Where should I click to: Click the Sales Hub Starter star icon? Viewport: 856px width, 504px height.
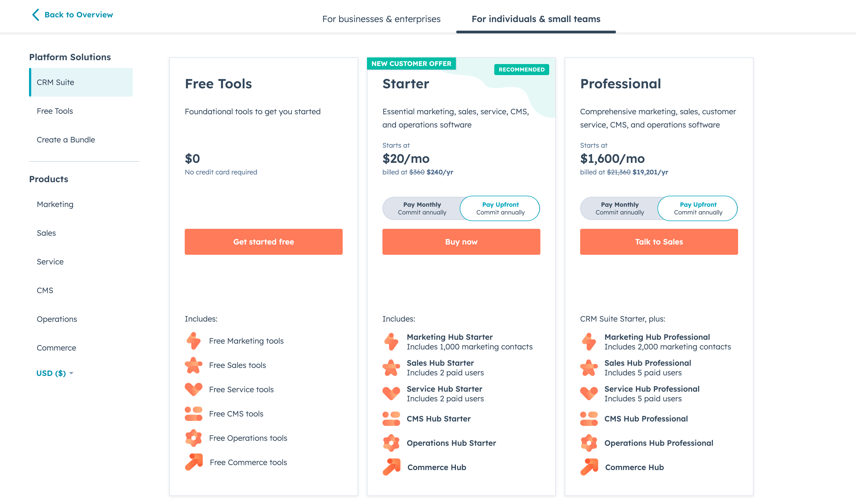[391, 367]
